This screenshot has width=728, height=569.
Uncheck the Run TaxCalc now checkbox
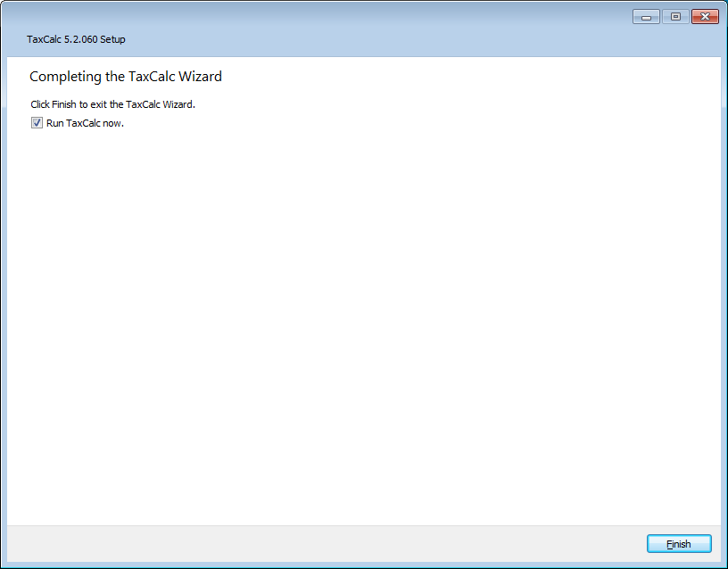point(37,123)
